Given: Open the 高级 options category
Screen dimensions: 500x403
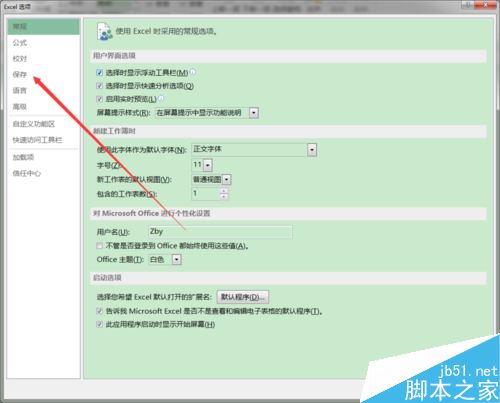Looking at the screenshot, I should click(x=20, y=107).
